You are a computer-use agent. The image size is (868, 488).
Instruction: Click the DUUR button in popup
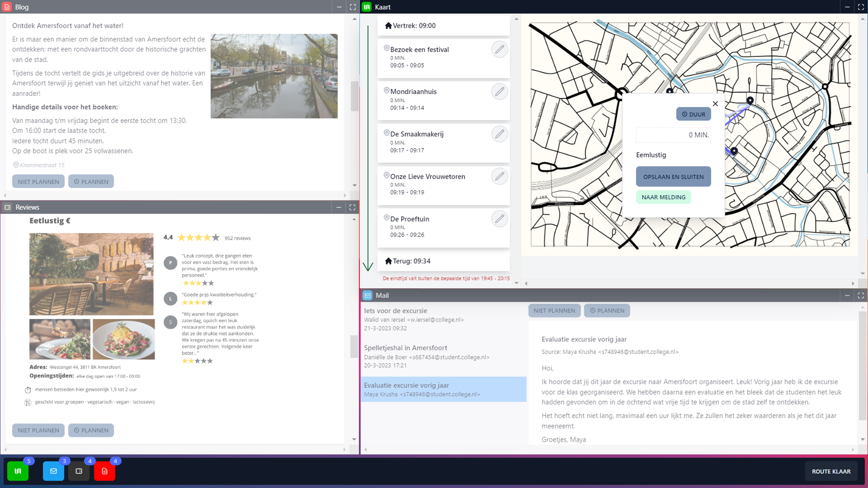[x=694, y=114]
